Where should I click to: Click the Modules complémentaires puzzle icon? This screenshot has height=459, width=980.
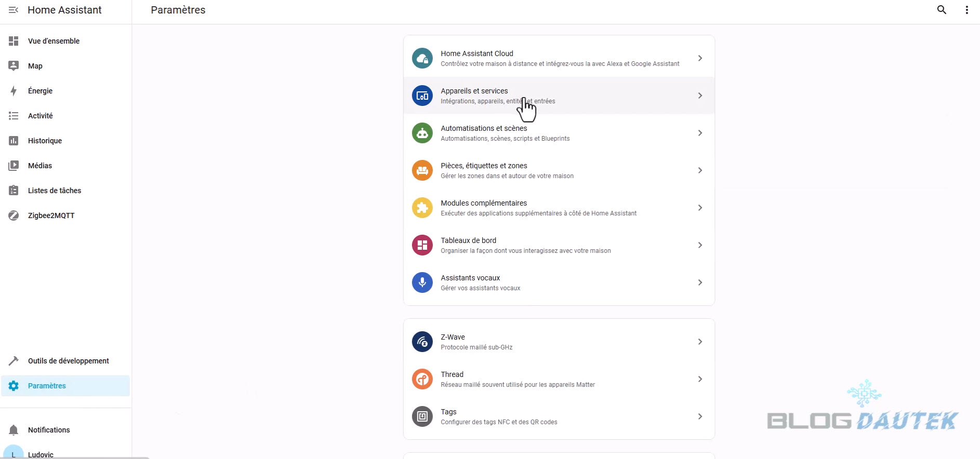(422, 208)
